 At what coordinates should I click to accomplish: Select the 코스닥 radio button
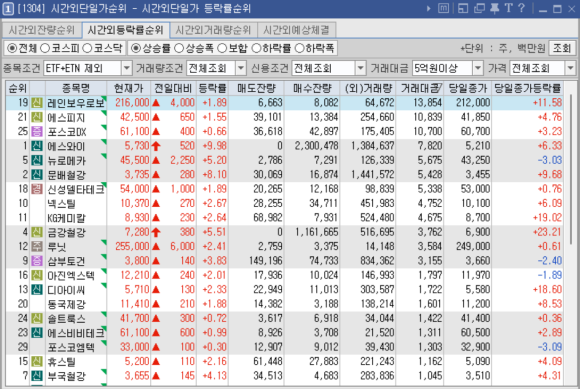coord(102,48)
